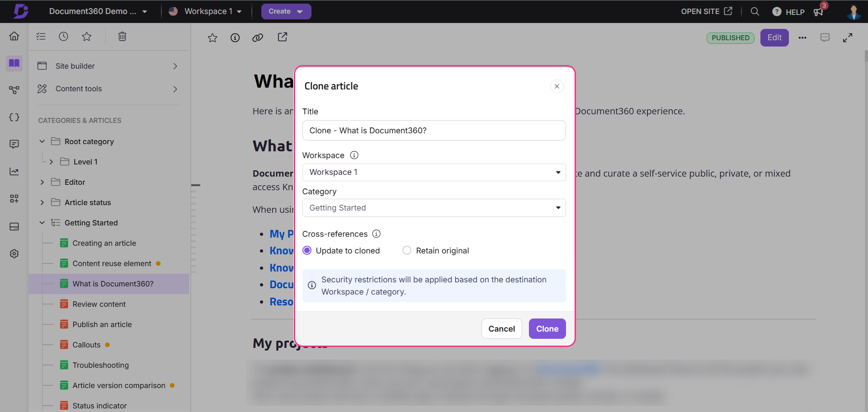Select the Retain original option
Screen dimensions: 868x412
coord(436,250)
